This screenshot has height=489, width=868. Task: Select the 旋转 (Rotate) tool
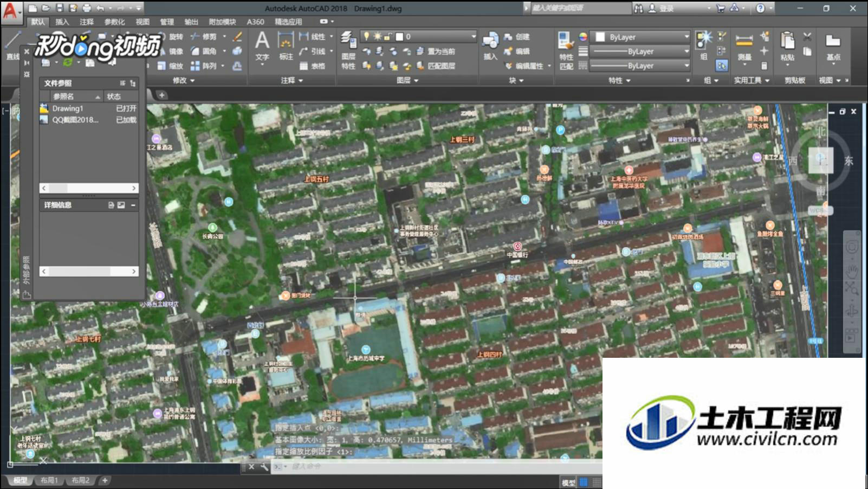click(171, 37)
